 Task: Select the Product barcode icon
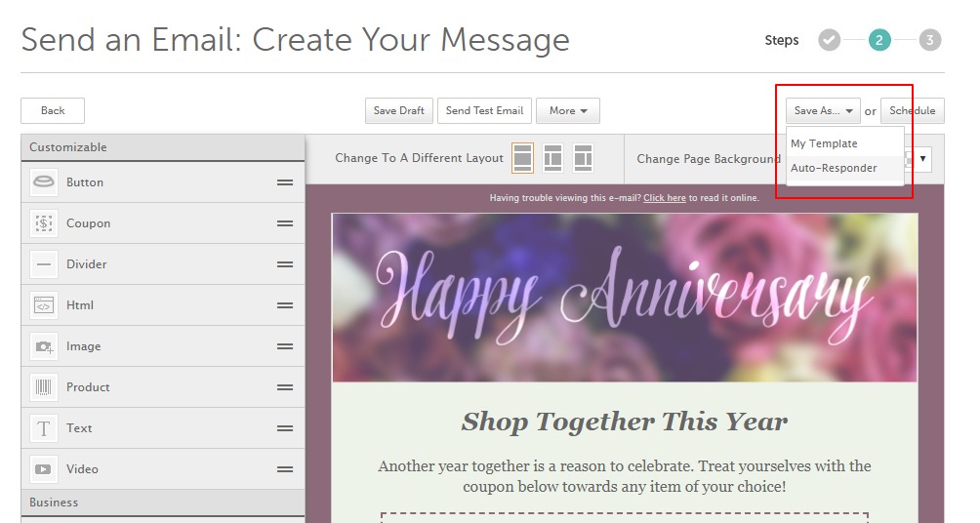coord(44,387)
